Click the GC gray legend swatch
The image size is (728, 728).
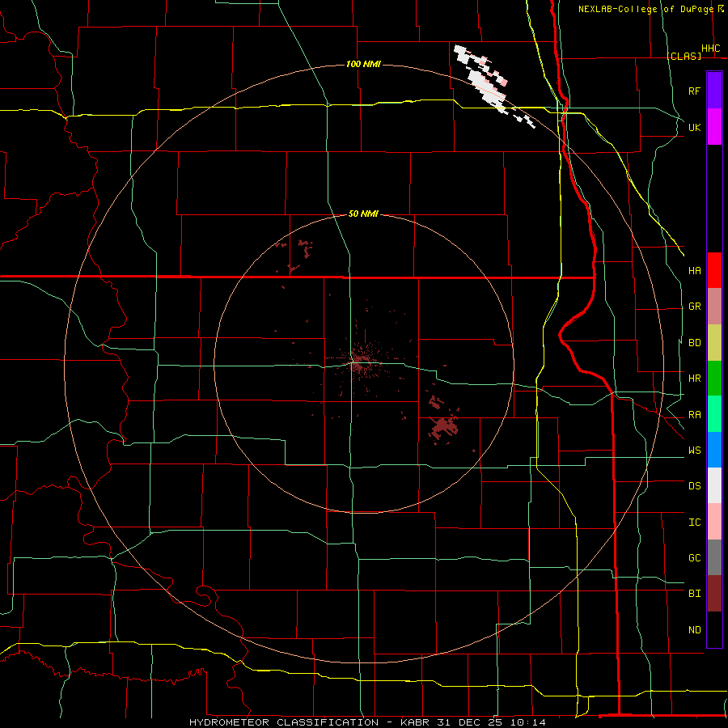pos(714,557)
